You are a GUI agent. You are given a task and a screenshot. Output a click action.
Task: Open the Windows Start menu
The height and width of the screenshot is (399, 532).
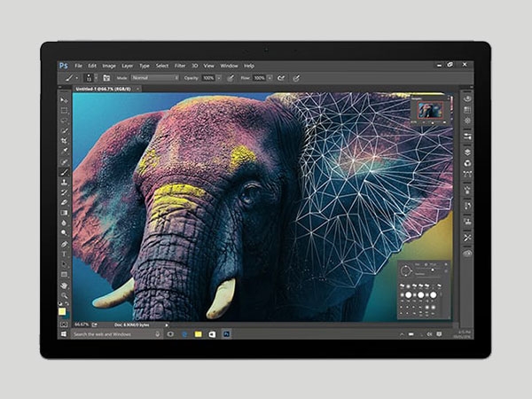(x=64, y=334)
